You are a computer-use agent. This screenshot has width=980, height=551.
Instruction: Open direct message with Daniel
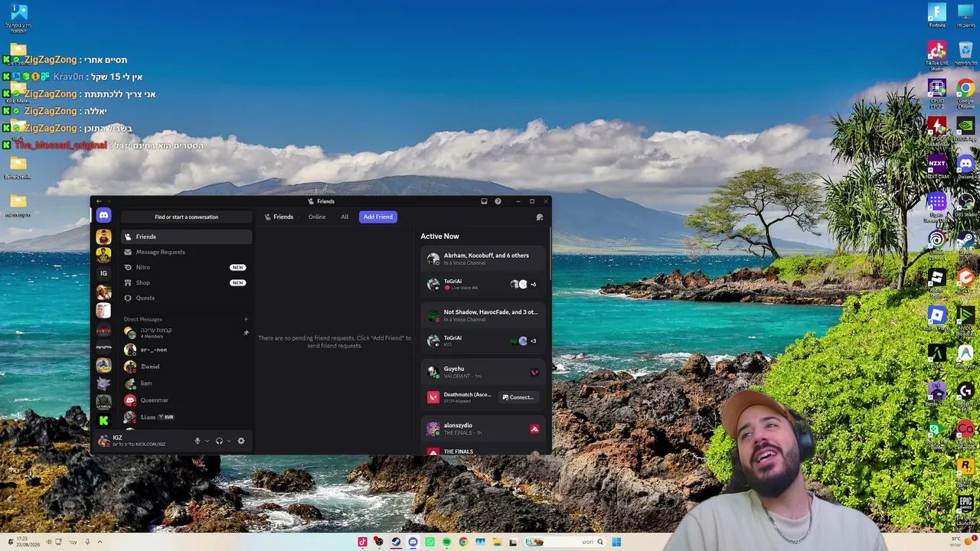tap(186, 367)
